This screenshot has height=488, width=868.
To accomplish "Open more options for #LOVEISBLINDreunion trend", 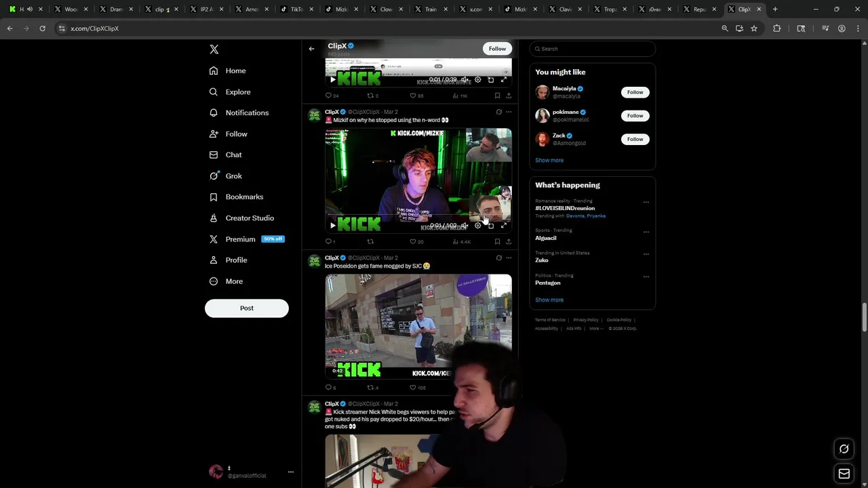I will [646, 202].
